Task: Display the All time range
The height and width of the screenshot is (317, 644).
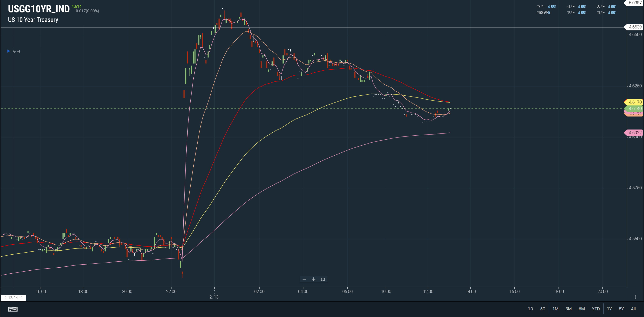Action: click(633, 309)
